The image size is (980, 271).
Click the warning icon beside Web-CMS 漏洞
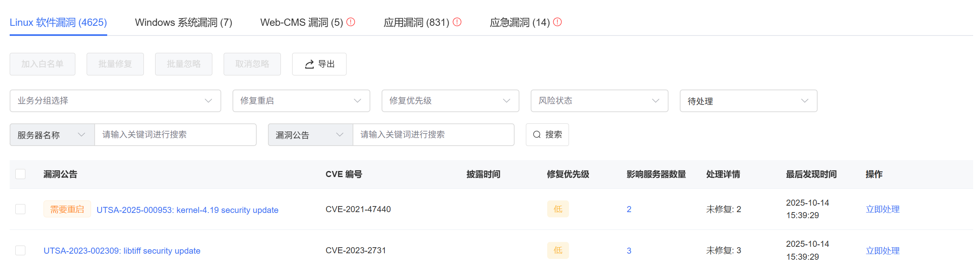point(351,22)
